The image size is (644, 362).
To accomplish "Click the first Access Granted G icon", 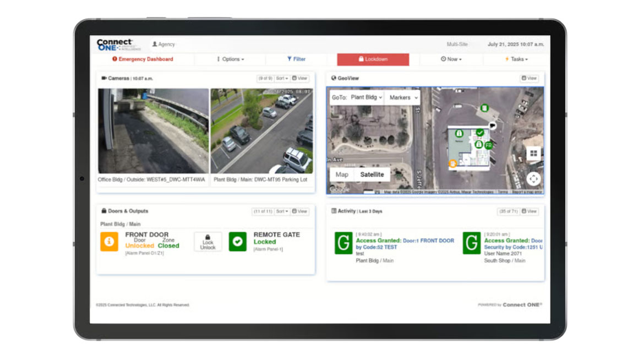I will (x=343, y=243).
